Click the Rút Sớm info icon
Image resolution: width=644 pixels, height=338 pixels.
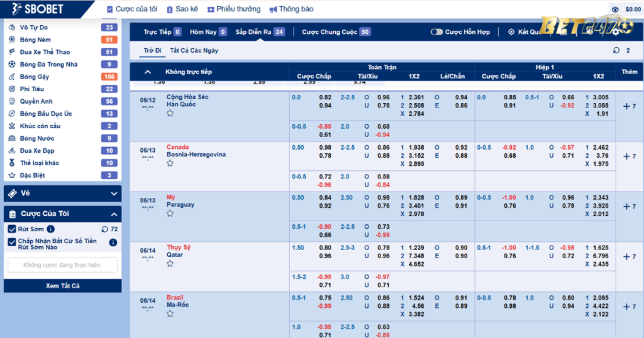point(50,229)
